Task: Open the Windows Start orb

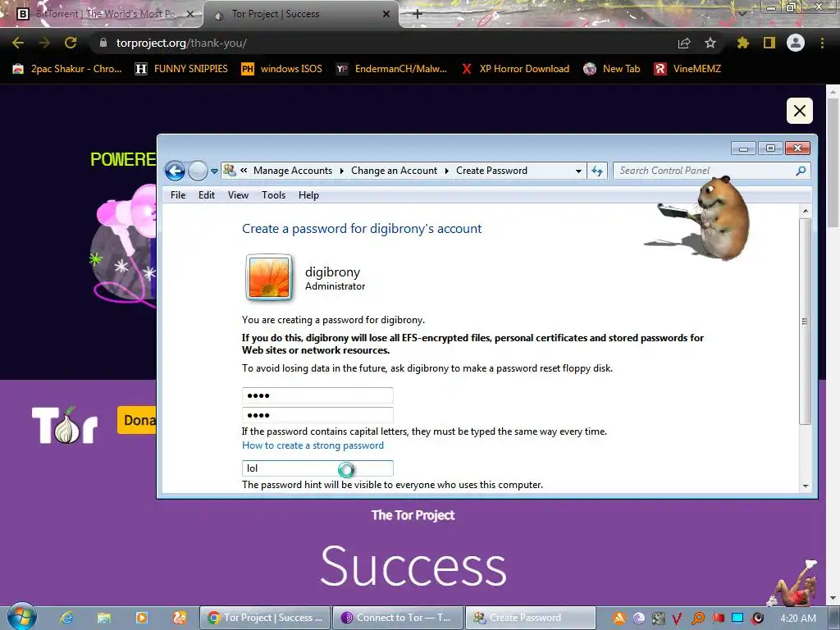Action: [21, 617]
